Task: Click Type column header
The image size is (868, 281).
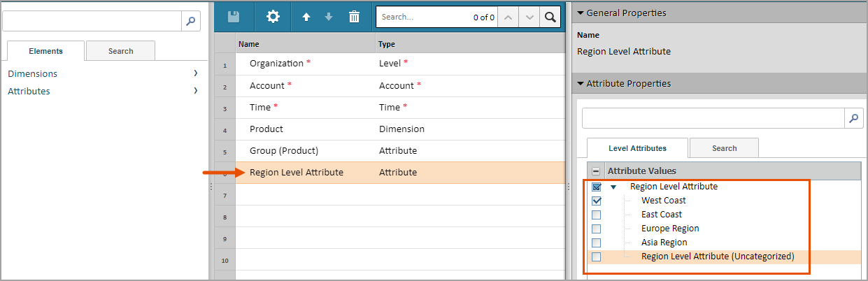Action: [470, 44]
